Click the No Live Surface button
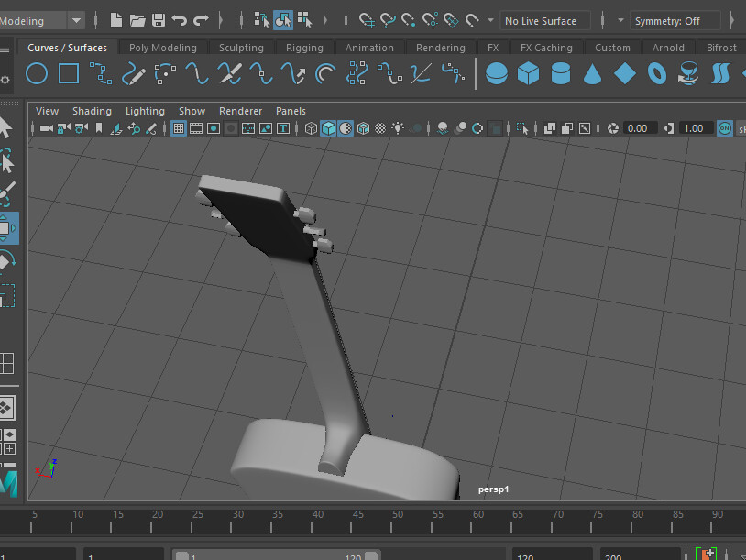Image resolution: width=746 pixels, height=560 pixels. [545, 20]
